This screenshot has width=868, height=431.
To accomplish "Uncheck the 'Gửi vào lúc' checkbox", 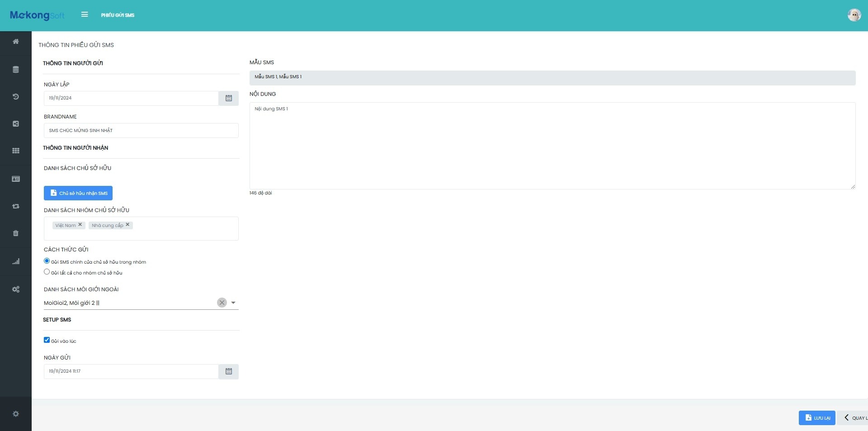I will point(47,340).
